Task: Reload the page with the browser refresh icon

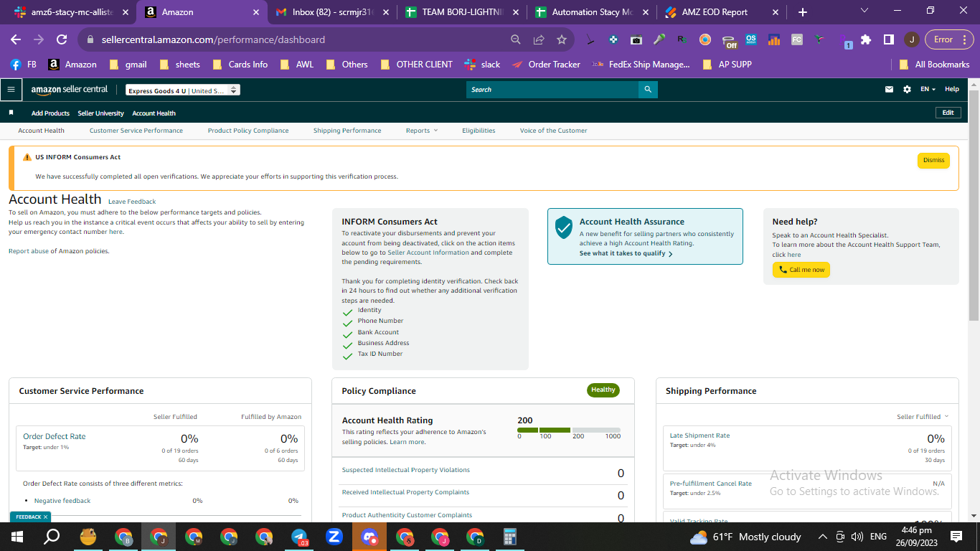Action: [62, 39]
